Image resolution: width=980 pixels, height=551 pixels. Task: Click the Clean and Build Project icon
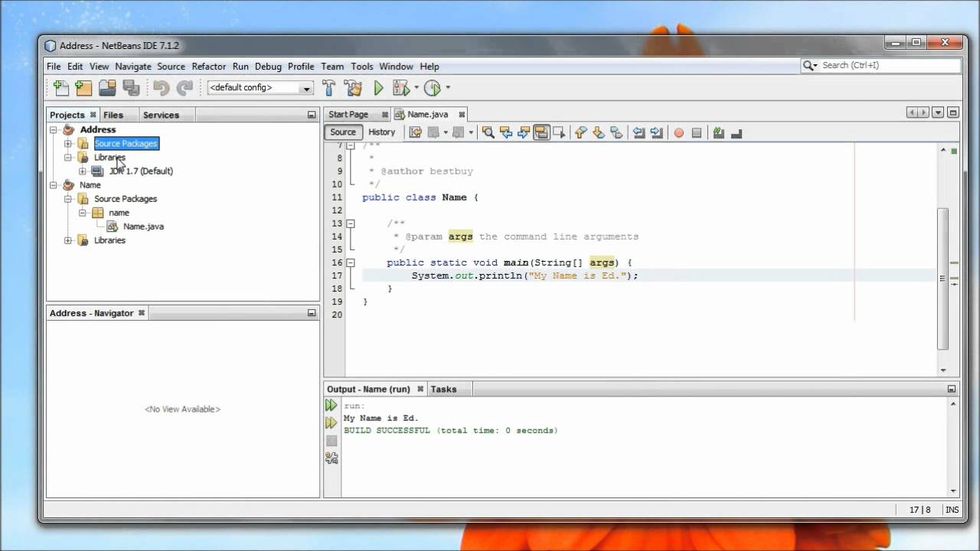point(353,88)
